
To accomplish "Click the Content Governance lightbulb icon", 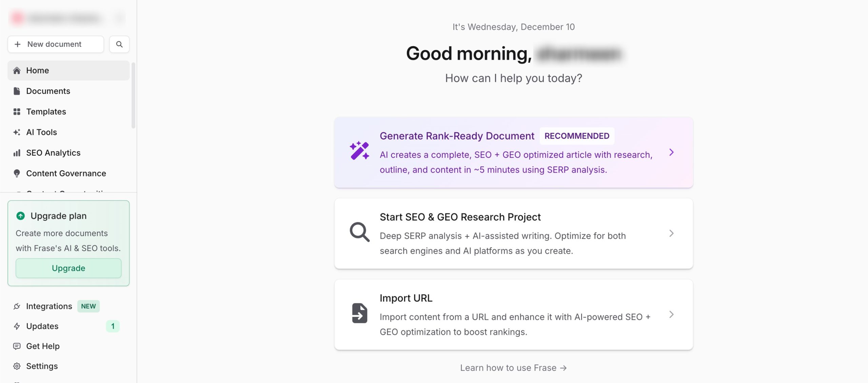I will coord(17,173).
